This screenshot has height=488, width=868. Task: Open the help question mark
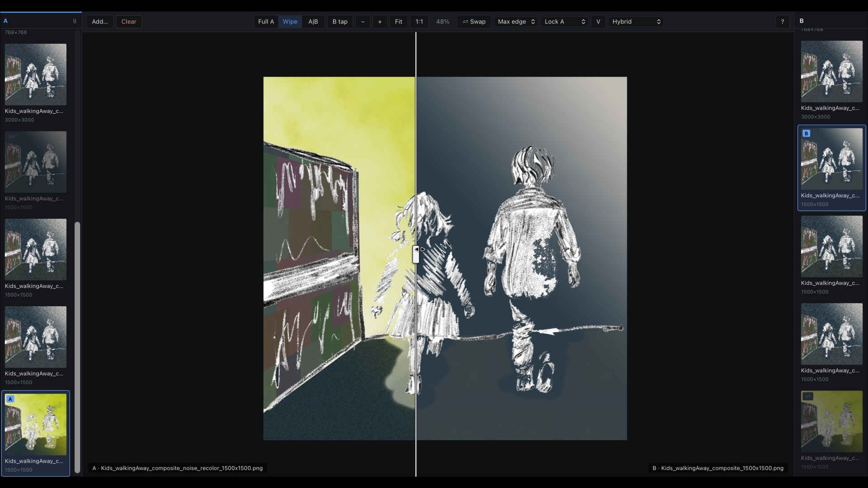783,22
